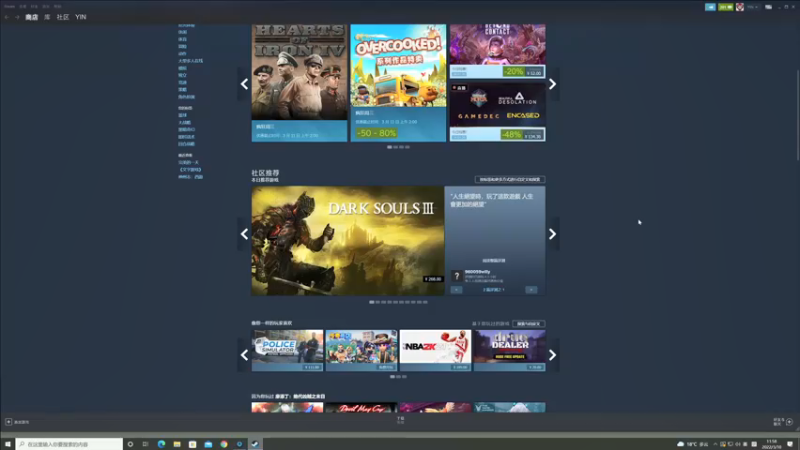This screenshot has height=450, width=800.
Task: Open downloads status at bottom center
Action: [401, 420]
